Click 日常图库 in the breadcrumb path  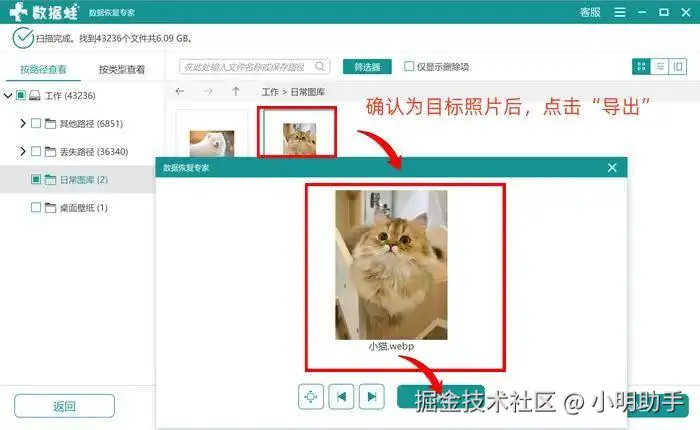pos(308,92)
